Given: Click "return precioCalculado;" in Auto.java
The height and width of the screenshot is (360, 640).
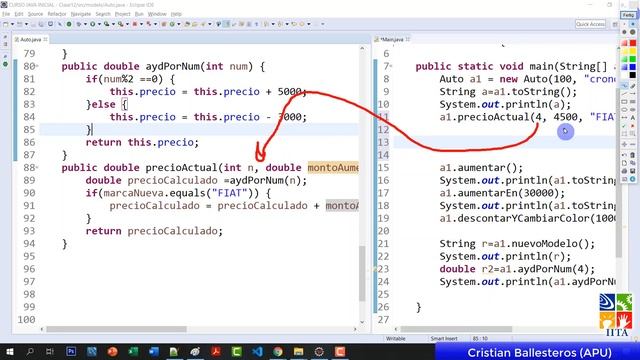Looking at the screenshot, I should click(x=154, y=231).
